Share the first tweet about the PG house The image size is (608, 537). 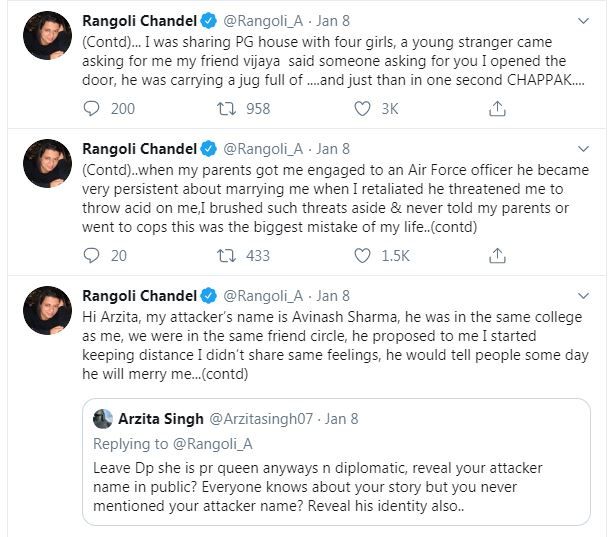click(495, 108)
